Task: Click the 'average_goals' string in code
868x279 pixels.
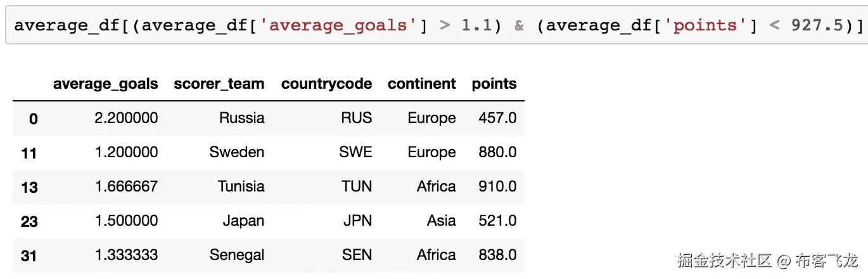Action: pos(342,26)
